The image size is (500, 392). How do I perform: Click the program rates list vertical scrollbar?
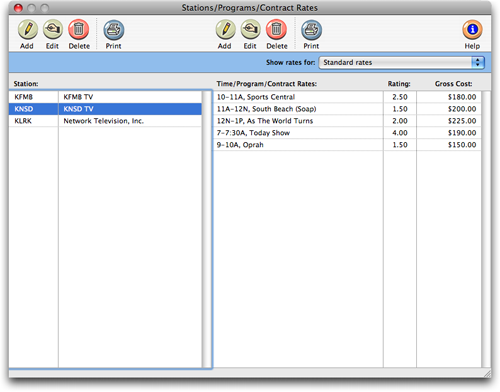click(x=486, y=229)
